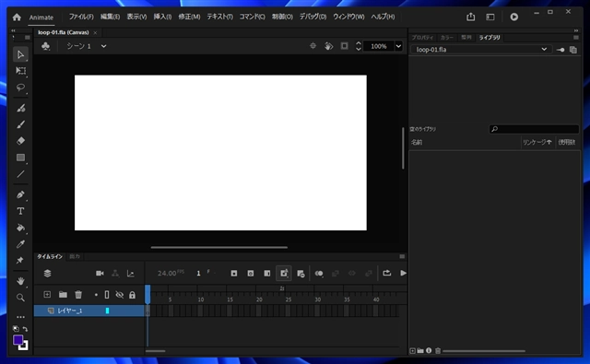Open the Window menu
Screen dimensions: 590x364
coord(348,17)
